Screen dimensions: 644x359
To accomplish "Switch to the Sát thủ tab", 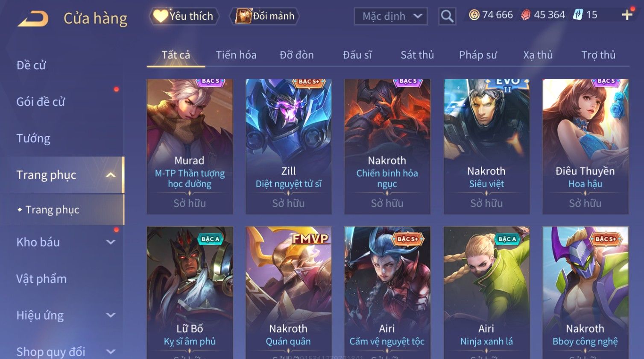I will click(417, 55).
